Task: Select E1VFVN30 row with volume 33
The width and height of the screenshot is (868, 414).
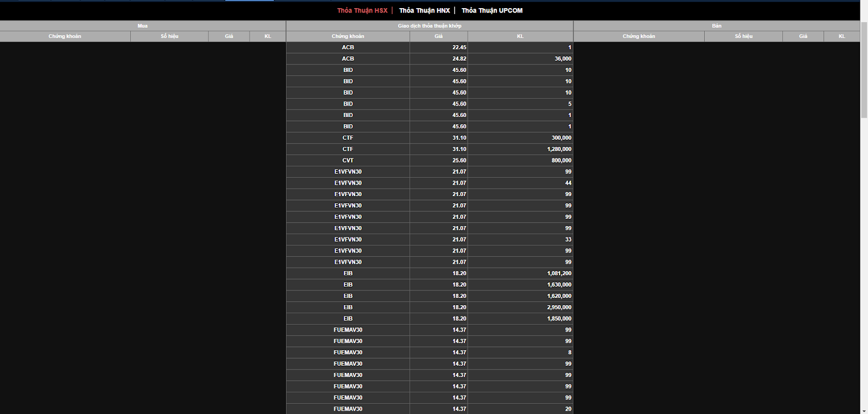Action: (430, 240)
